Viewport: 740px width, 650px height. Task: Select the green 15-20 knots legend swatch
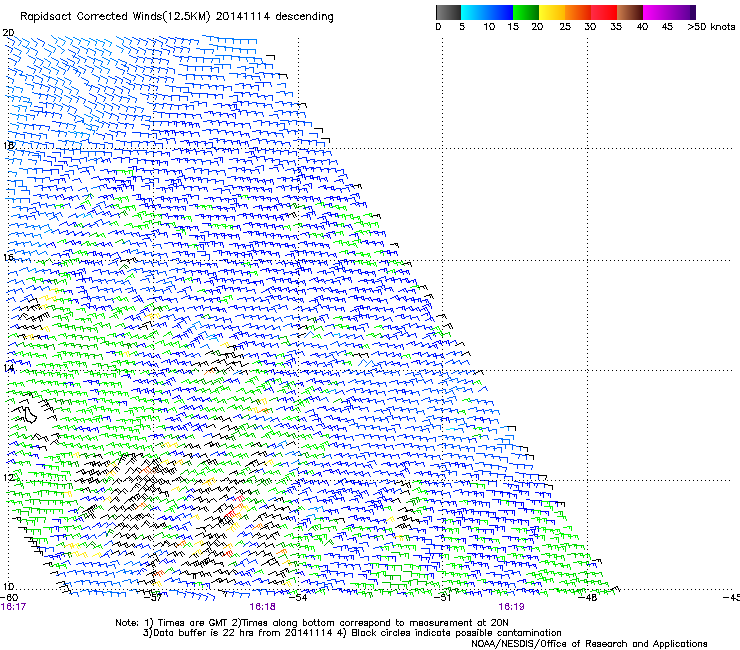tap(526, 12)
